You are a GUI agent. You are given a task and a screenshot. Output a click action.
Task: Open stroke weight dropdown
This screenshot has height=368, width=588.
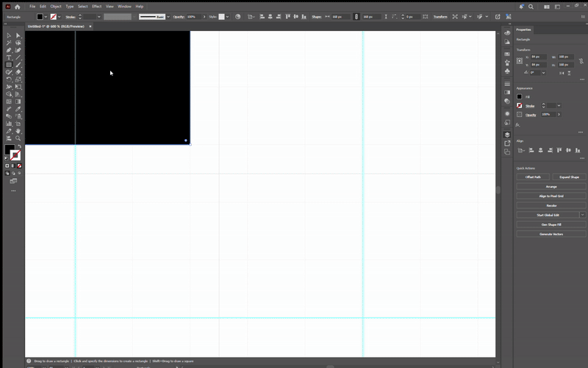99,16
